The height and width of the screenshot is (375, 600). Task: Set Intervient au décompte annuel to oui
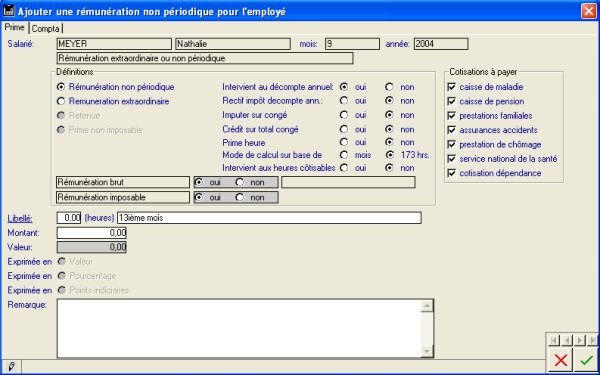pos(344,87)
